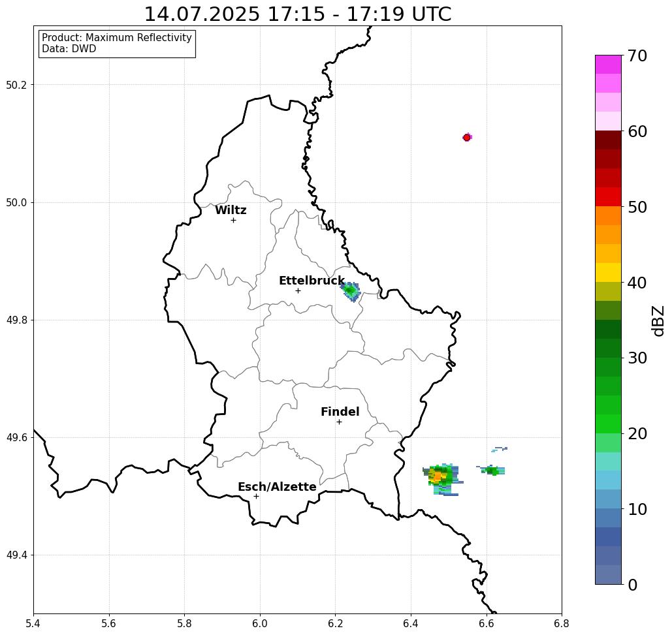
Task: Click the colorbar tick label 50
Action: click(x=637, y=207)
